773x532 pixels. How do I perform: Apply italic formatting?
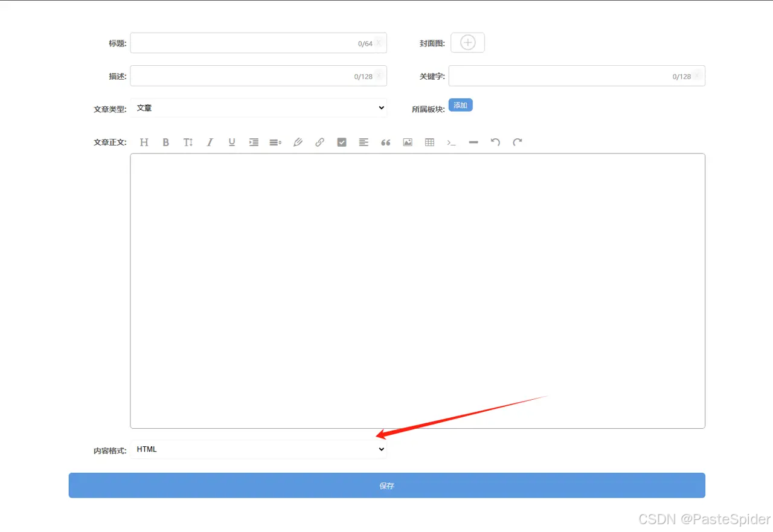(210, 143)
